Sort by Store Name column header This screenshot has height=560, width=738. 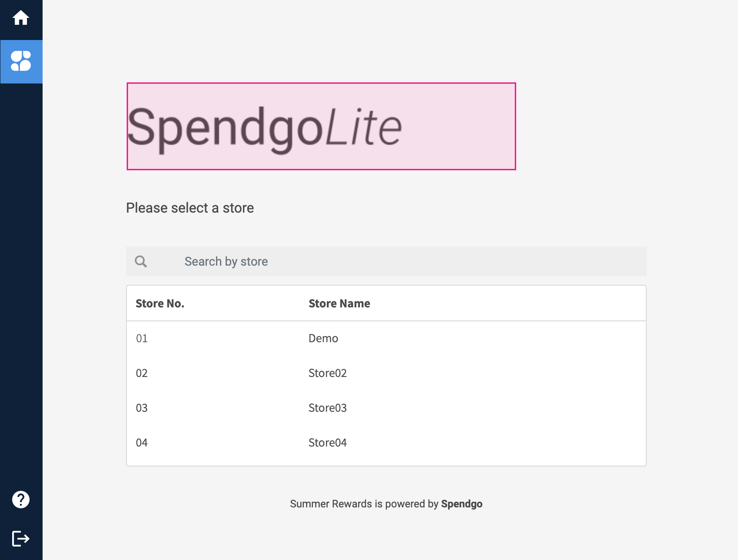[x=339, y=303]
